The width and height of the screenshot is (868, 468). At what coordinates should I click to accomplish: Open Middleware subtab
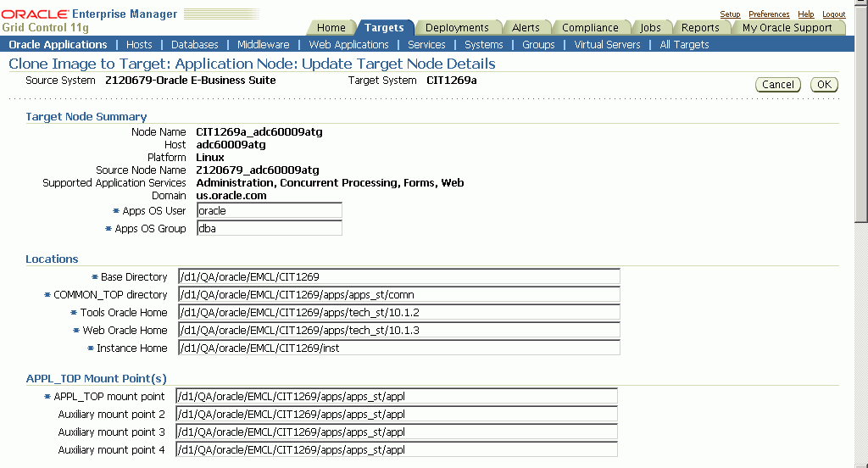click(x=264, y=44)
